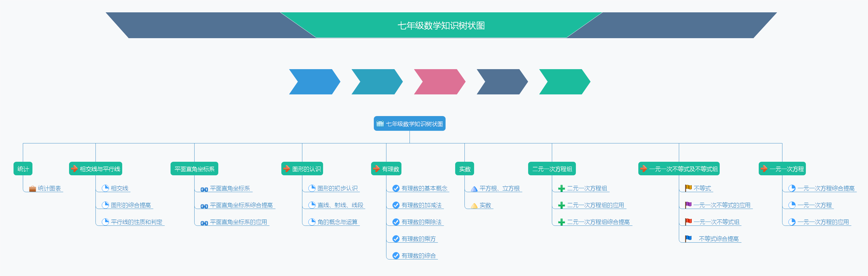Click the yellow triangle icon beside 实数 leaf

(474, 206)
